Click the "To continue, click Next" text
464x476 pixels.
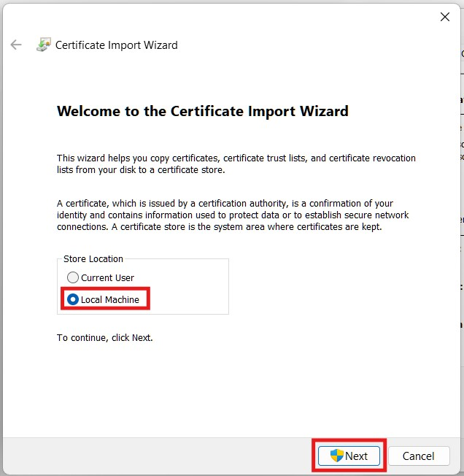coord(104,338)
